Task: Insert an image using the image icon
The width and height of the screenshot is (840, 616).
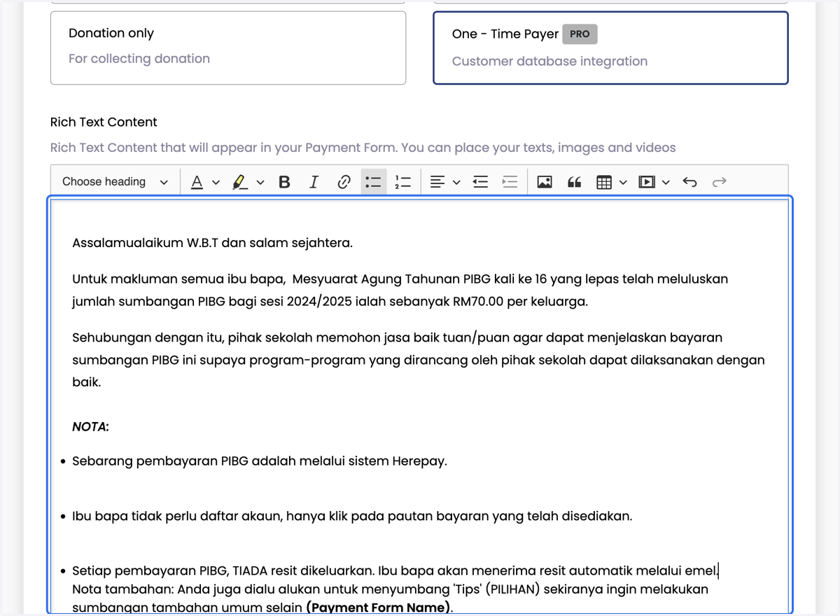Action: 545,182
